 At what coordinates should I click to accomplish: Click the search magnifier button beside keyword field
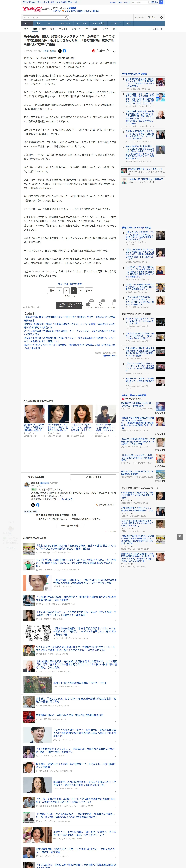pos(66,18)
